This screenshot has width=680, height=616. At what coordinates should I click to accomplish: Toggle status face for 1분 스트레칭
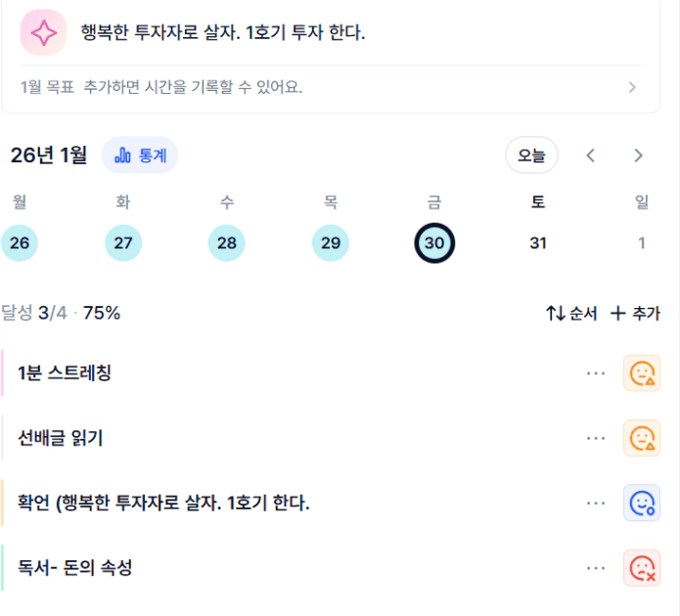click(x=642, y=374)
